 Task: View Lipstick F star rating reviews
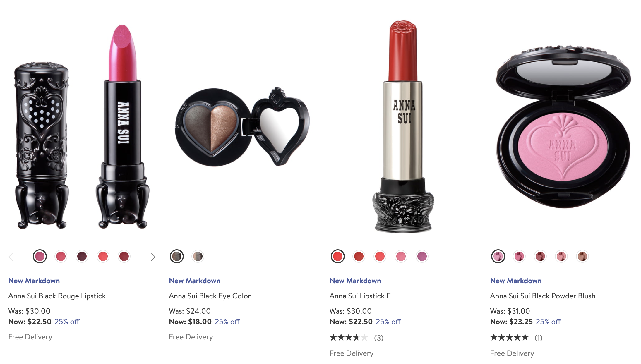357,338
